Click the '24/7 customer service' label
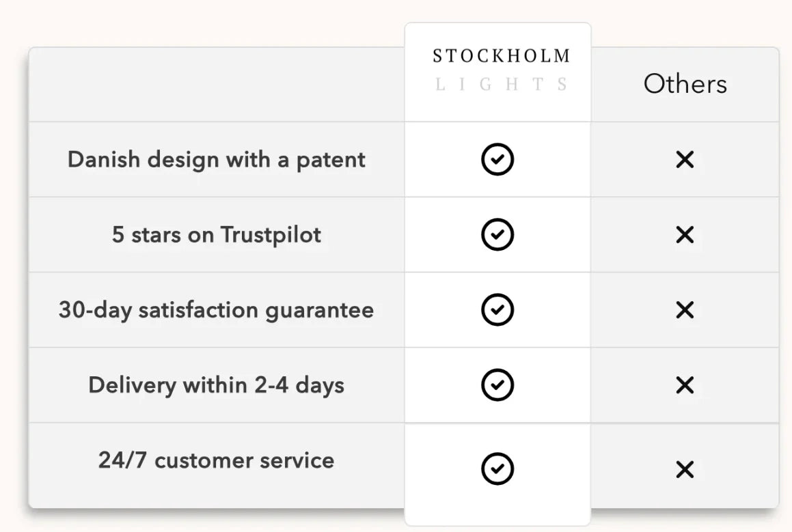The height and width of the screenshot is (532, 792). (216, 460)
